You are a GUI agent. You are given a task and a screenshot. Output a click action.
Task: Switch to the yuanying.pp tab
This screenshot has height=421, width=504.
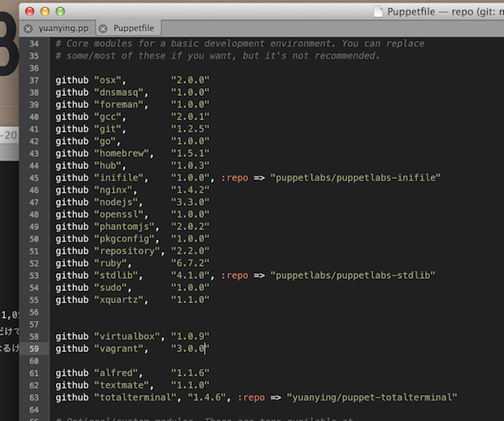(x=63, y=28)
